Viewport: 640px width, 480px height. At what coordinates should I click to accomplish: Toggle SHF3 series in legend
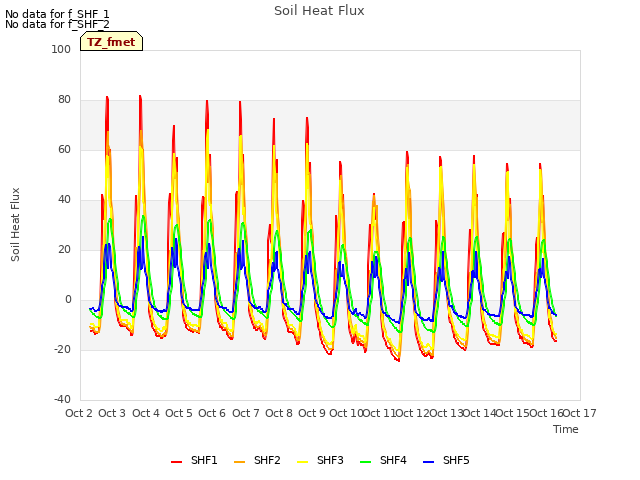pyautogui.click(x=320, y=460)
